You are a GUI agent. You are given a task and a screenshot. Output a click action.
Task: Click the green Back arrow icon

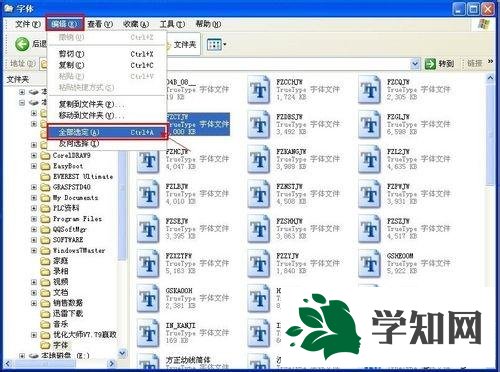click(x=22, y=44)
